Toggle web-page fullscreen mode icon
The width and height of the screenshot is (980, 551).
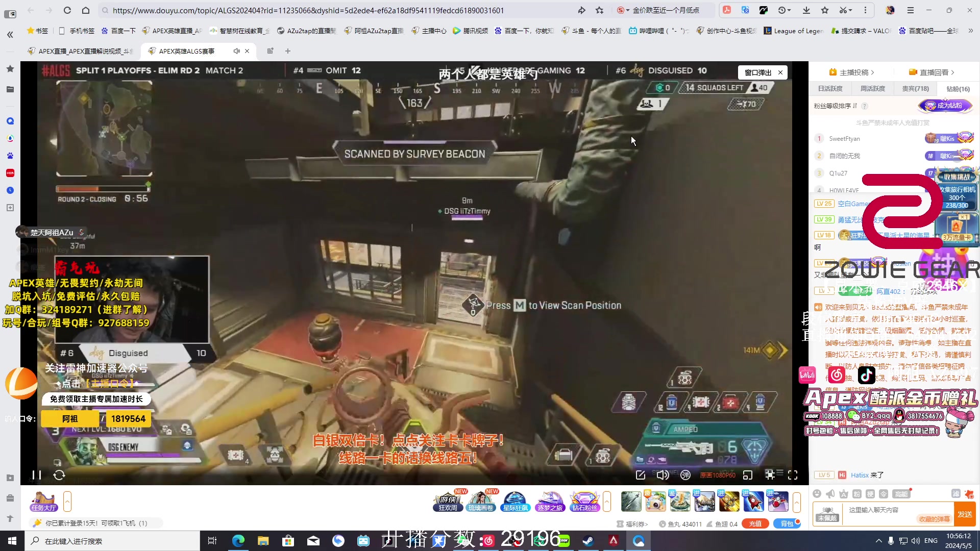pyautogui.click(x=770, y=475)
